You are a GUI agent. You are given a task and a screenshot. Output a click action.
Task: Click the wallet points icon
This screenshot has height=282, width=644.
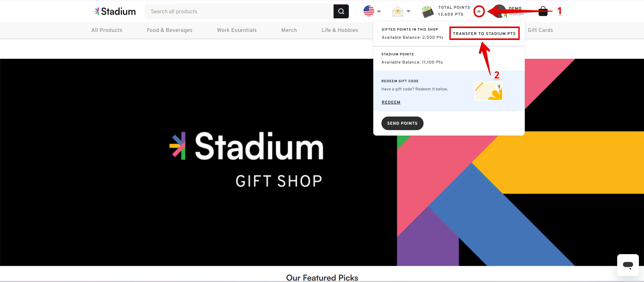coord(428,12)
